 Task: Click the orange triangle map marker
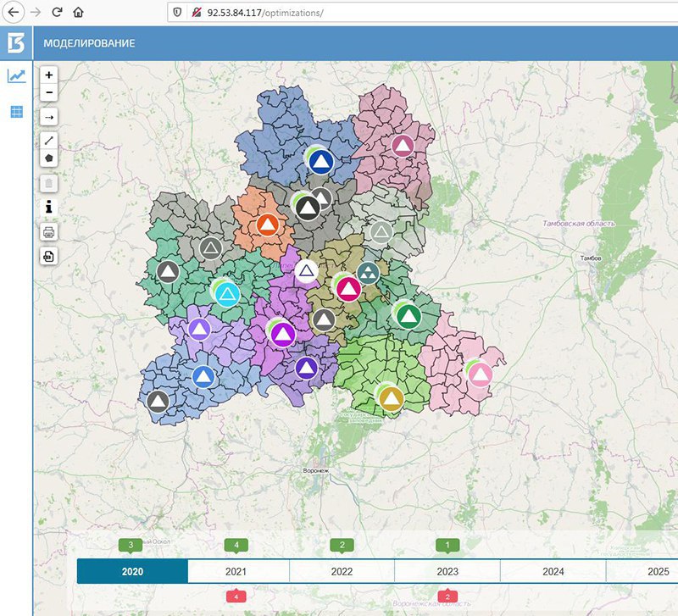(267, 225)
